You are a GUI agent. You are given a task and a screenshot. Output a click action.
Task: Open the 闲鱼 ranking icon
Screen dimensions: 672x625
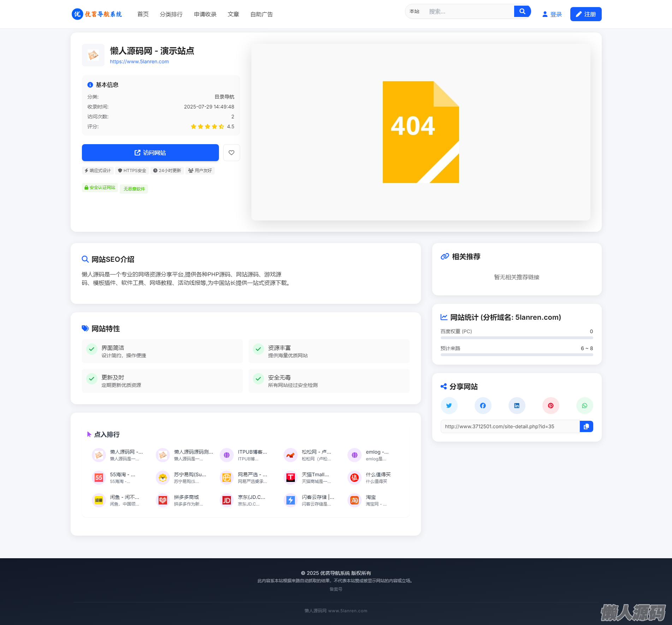[99, 500]
